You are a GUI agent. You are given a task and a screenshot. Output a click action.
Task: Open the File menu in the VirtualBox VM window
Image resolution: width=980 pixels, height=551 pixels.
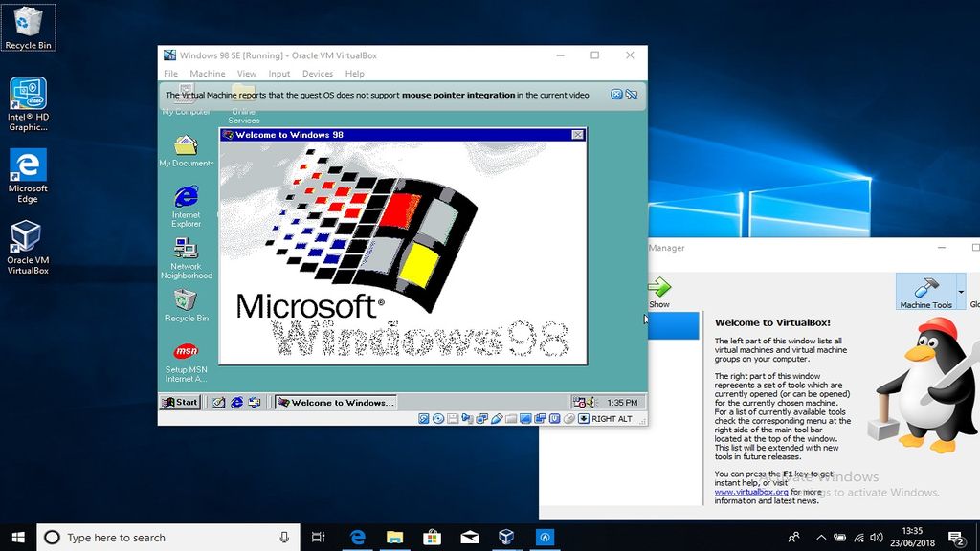[170, 73]
